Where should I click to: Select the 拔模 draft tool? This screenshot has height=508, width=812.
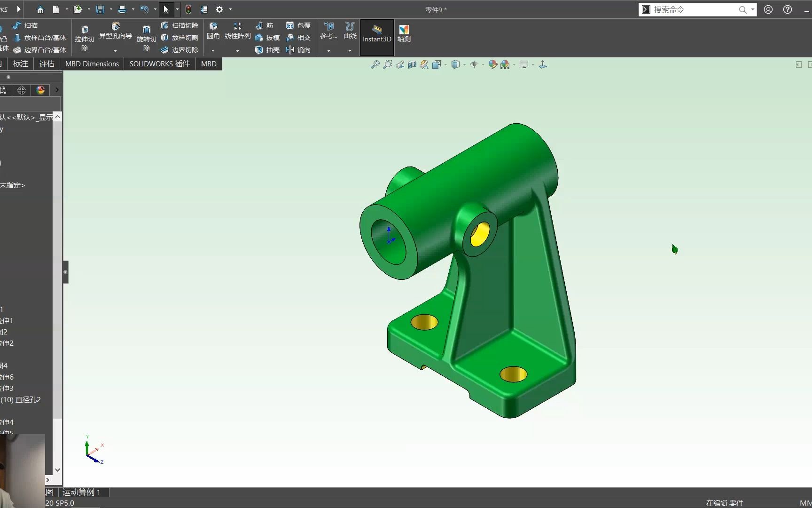pos(267,38)
